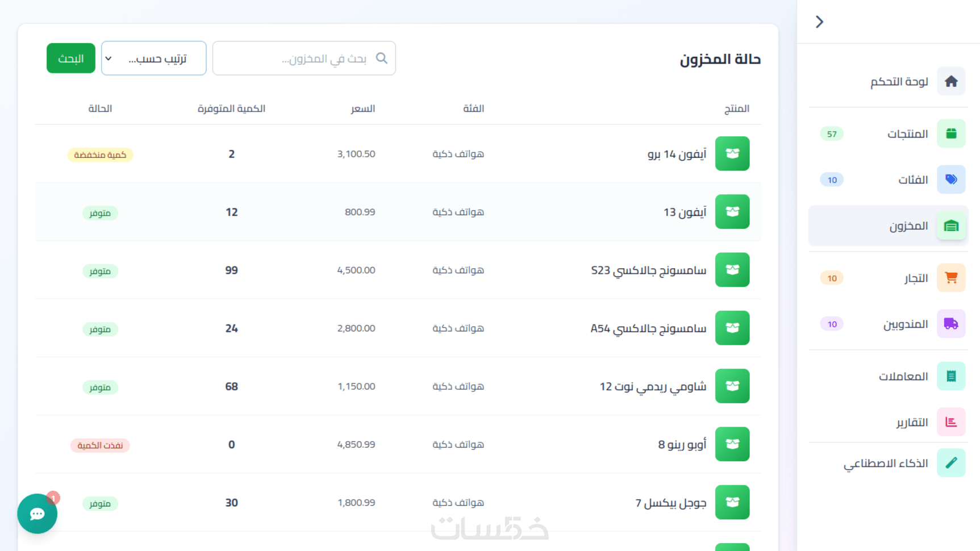The width and height of the screenshot is (980, 551).
Task: Click the 10 badge next to الفئات
Action: tap(832, 180)
